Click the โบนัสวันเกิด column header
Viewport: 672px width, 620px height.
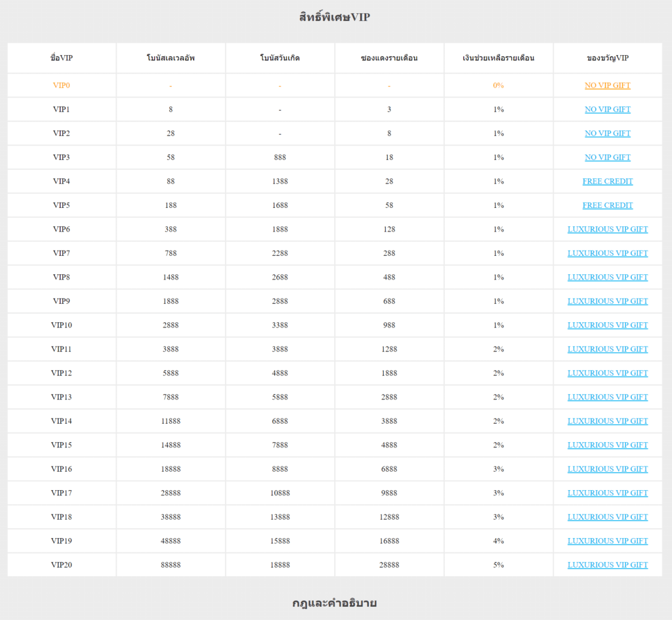280,58
